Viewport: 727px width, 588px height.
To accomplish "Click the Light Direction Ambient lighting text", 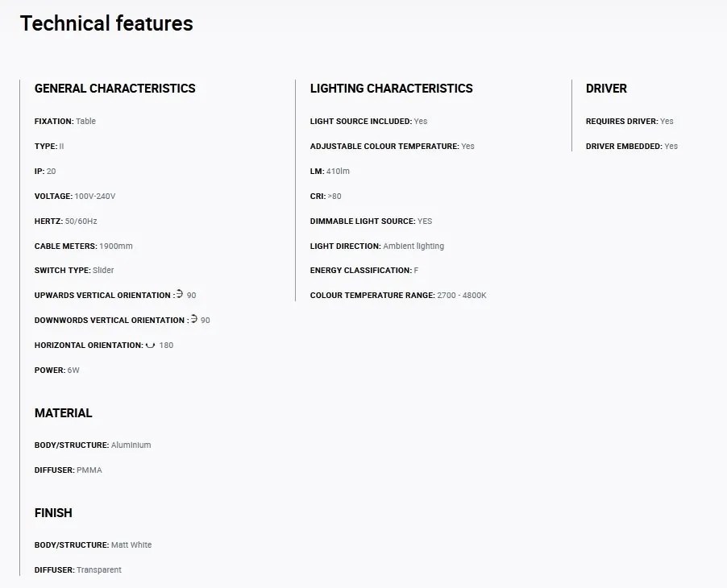I will tap(413, 246).
